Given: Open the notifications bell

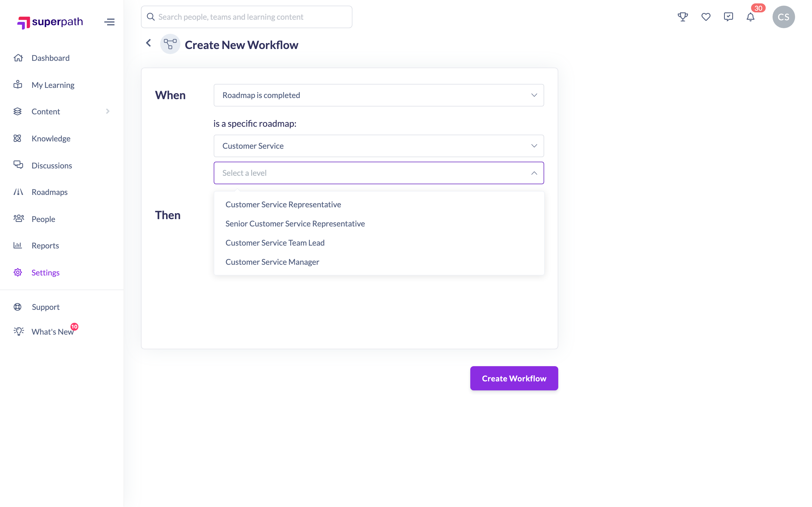Looking at the screenshot, I should [x=750, y=17].
